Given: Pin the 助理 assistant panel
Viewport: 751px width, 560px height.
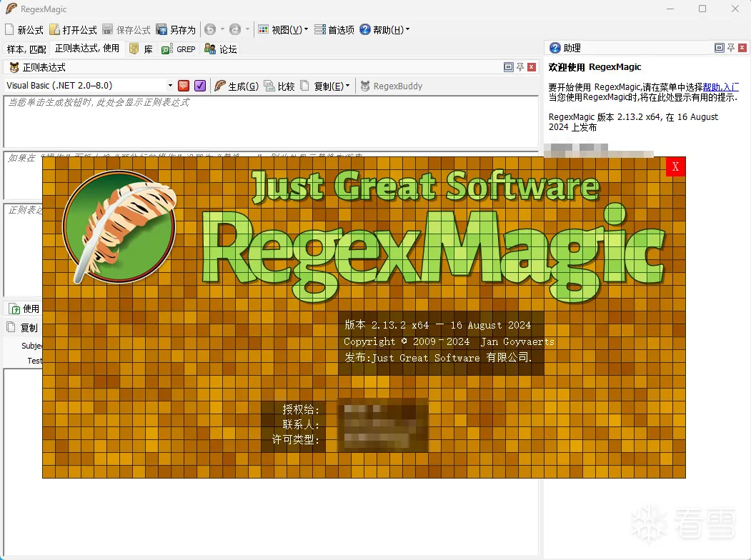Looking at the screenshot, I should point(731,48).
